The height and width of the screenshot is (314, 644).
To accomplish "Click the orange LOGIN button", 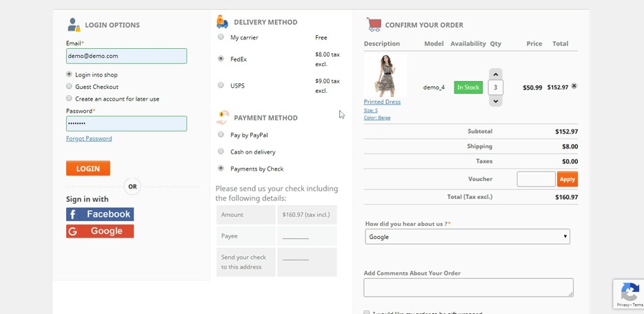I will coord(88,169).
